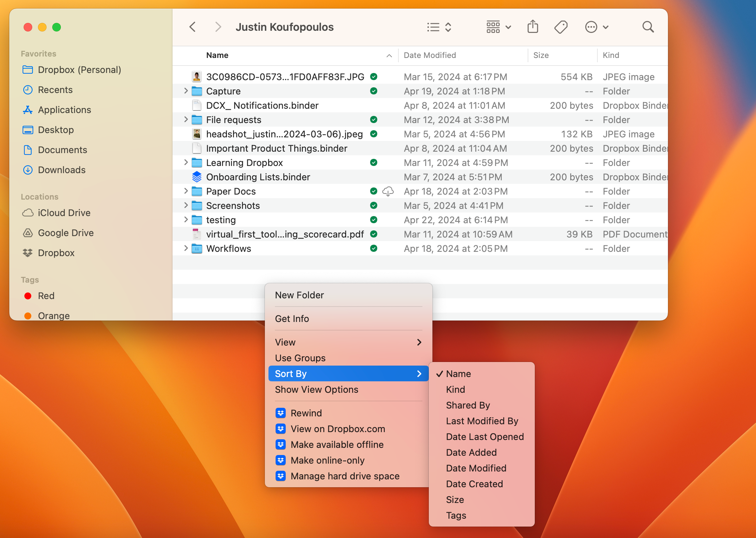Open the More actions ellipsis menu
This screenshot has width=756, height=538.
597,27
